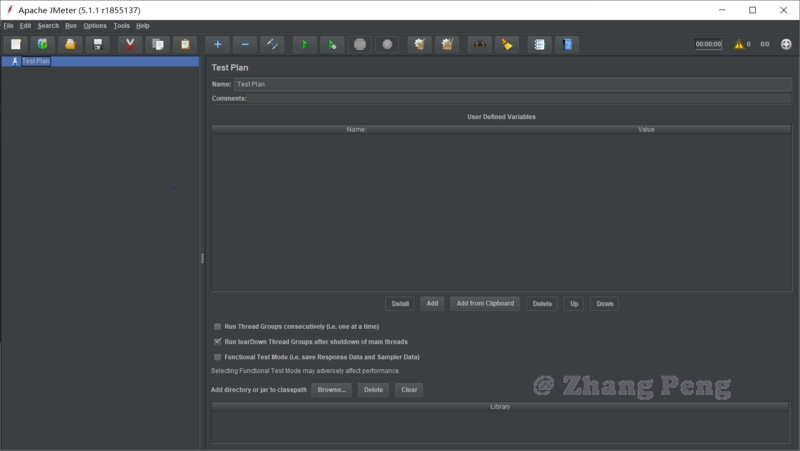
Task: Open the Run menu
Action: click(x=70, y=25)
